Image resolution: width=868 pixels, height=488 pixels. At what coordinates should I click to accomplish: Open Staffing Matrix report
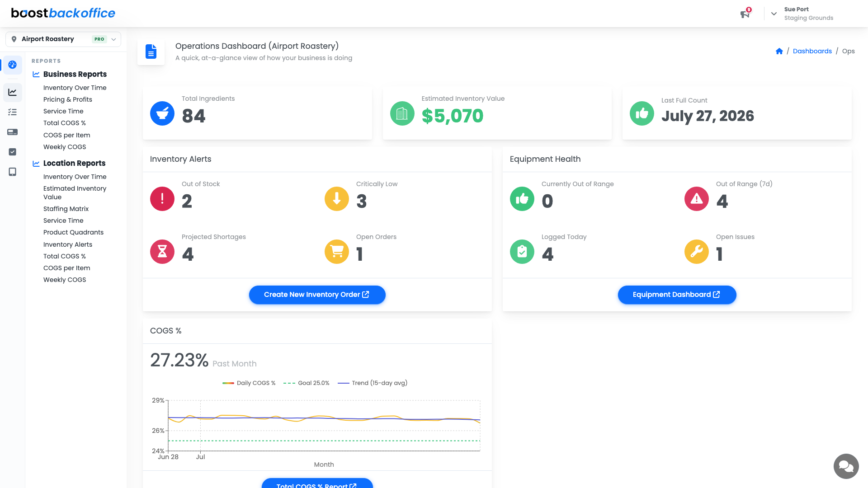tap(66, 209)
